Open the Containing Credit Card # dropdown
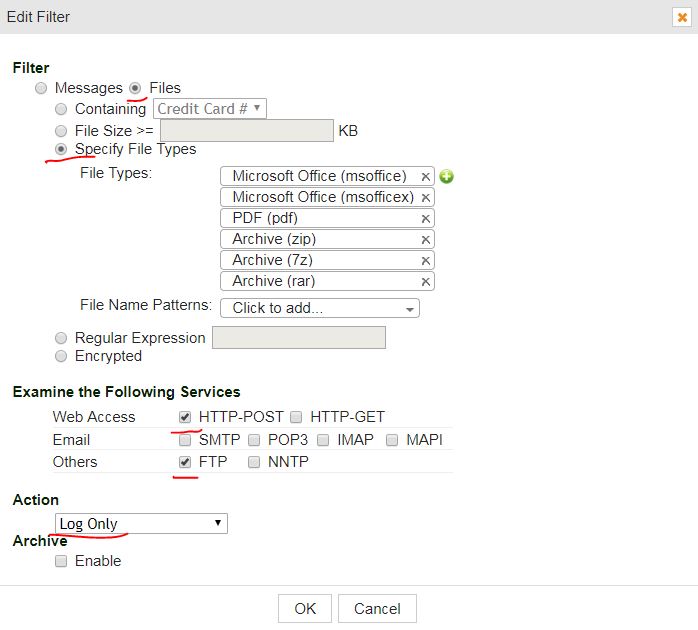This screenshot has width=698, height=630. (209, 108)
